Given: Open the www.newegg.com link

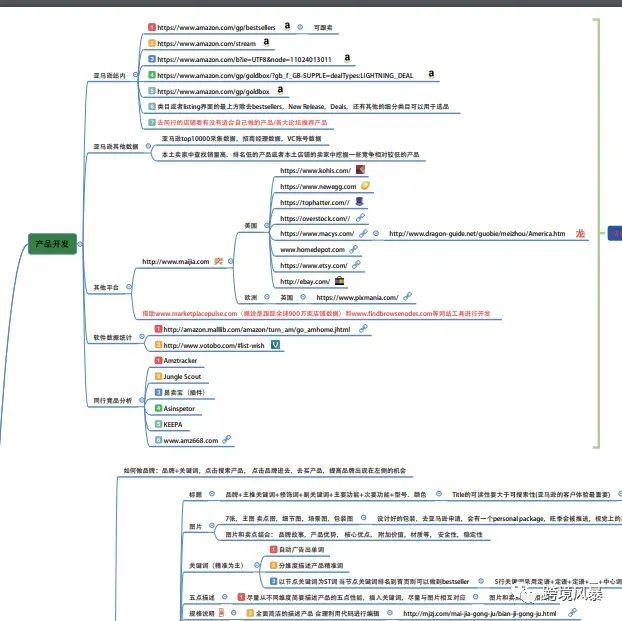Looking at the screenshot, I should (318, 186).
